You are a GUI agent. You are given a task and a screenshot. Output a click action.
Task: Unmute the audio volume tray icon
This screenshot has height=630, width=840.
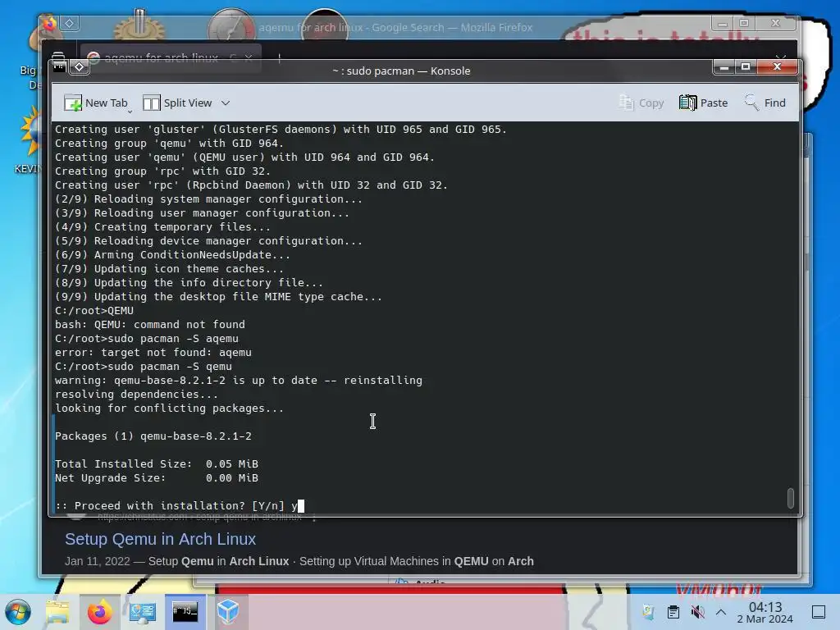point(697,612)
